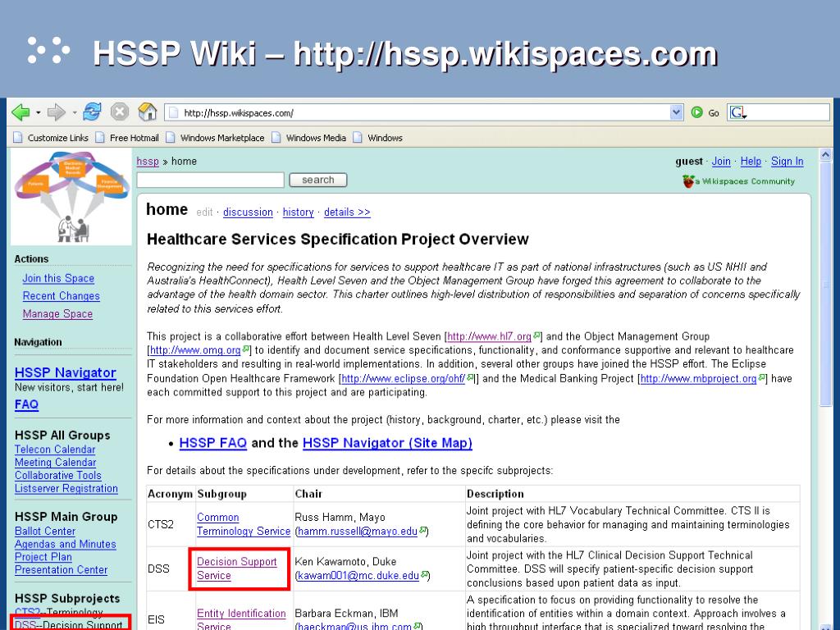Open the Forward history dropdown arrow
840x630 pixels.
(x=74, y=113)
